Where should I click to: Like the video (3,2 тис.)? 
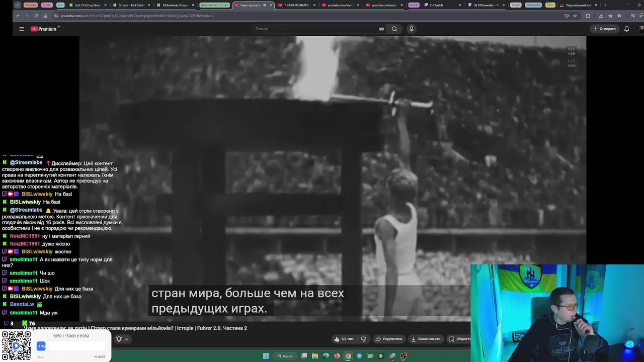tap(344, 339)
